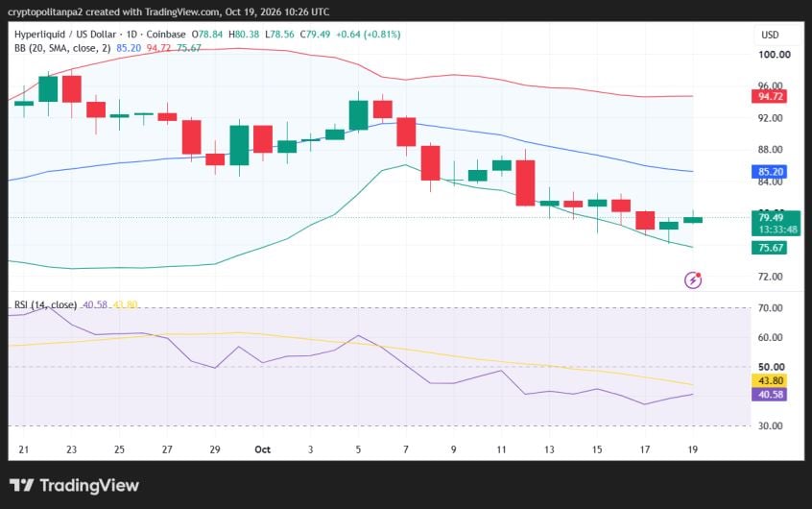The image size is (812, 509).
Task: Click the +0.64 (+0.81%) change value
Action: click(369, 35)
